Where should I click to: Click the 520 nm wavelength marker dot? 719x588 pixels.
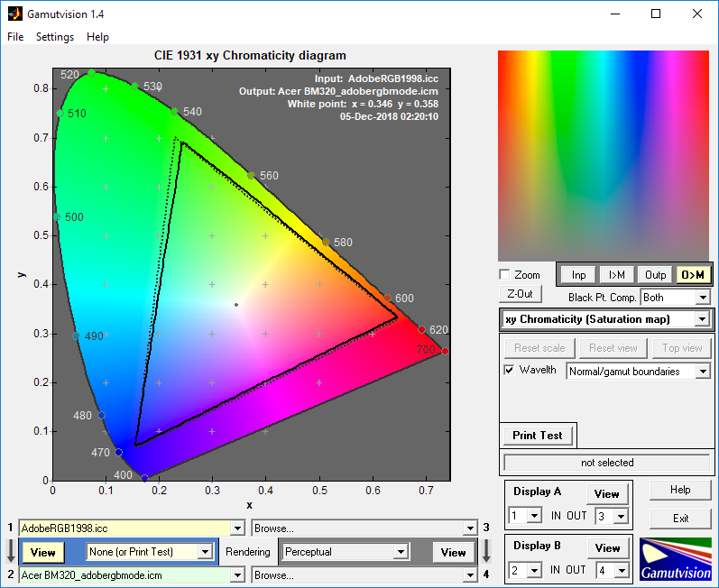[92, 73]
